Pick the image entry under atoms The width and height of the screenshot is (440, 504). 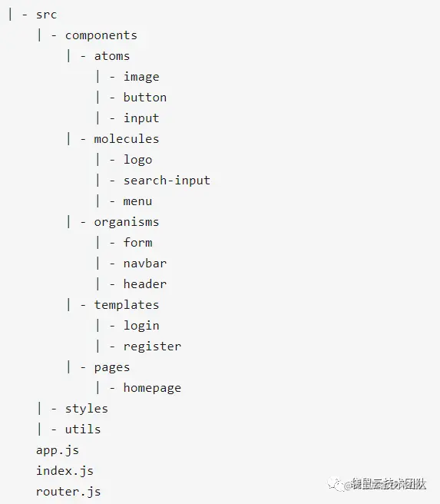[141, 77]
